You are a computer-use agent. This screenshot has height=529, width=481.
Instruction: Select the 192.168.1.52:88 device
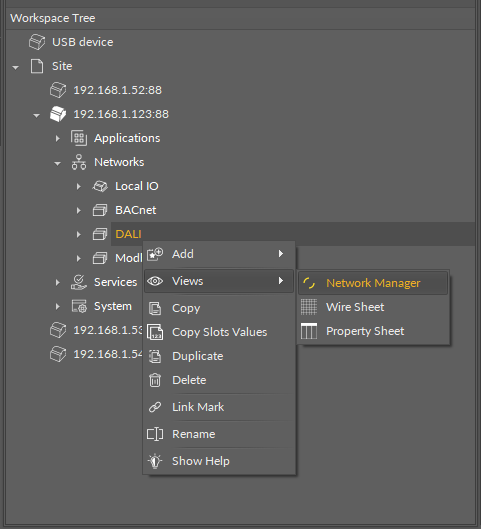click(117, 90)
